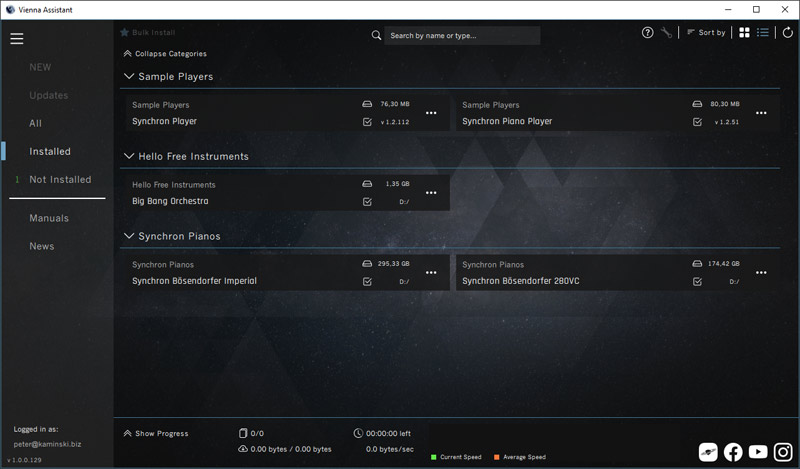Screen dimensions: 800x469
Task: Open the hamburger menu icon
Action: coord(16,39)
